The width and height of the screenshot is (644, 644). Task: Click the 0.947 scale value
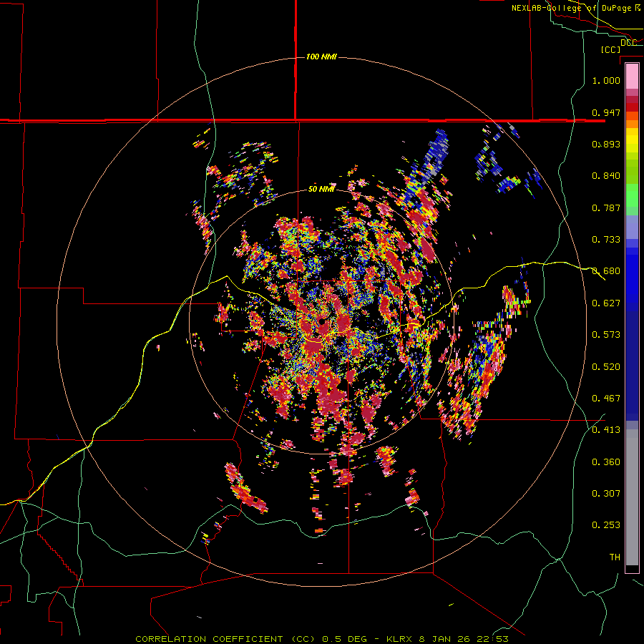tap(606, 112)
